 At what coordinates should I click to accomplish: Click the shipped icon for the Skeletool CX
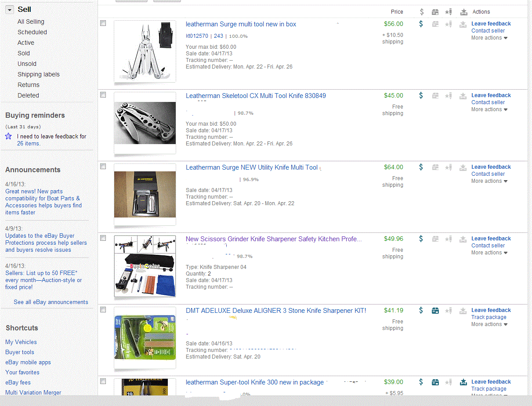coord(435,95)
